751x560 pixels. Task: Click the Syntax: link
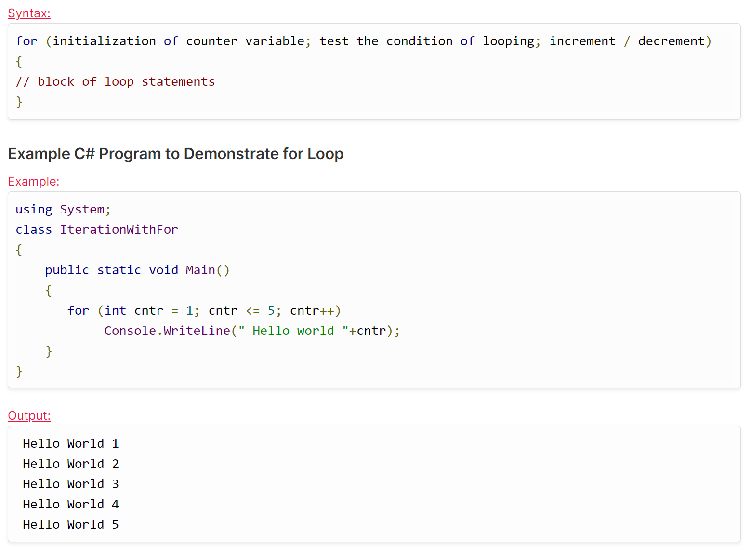point(29,13)
